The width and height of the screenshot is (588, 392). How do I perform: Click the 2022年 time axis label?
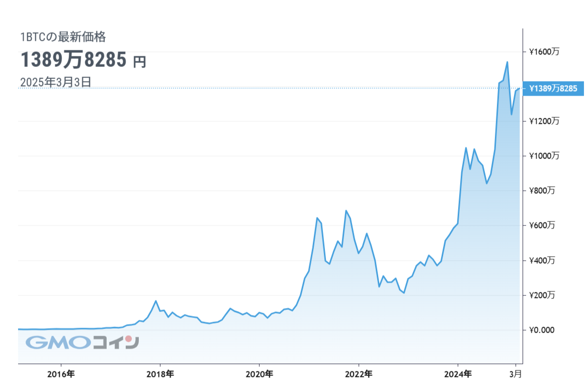pyautogui.click(x=359, y=374)
